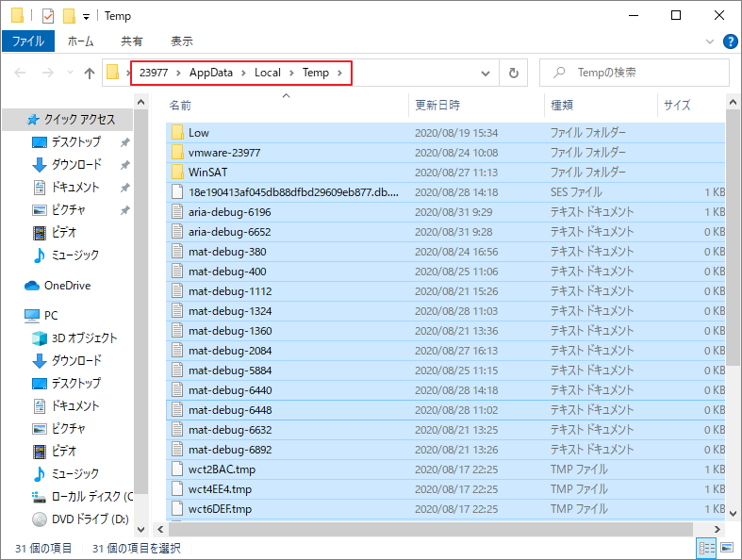Open ローカル ディスク (C:) drive
The image size is (742, 560).
[x=91, y=496]
